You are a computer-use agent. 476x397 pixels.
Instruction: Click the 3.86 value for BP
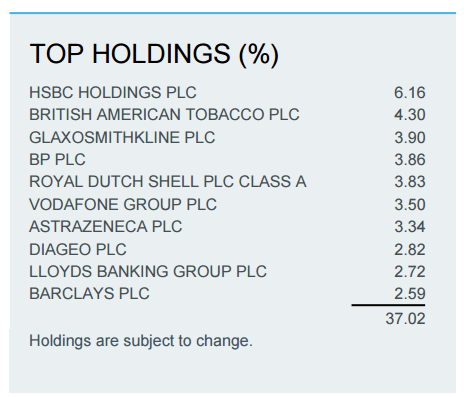point(410,159)
